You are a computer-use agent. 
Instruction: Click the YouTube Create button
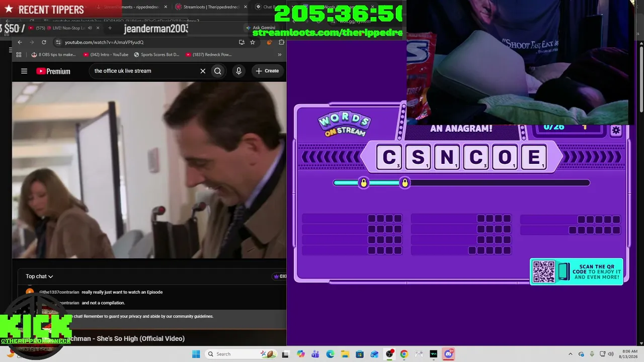tap(267, 71)
